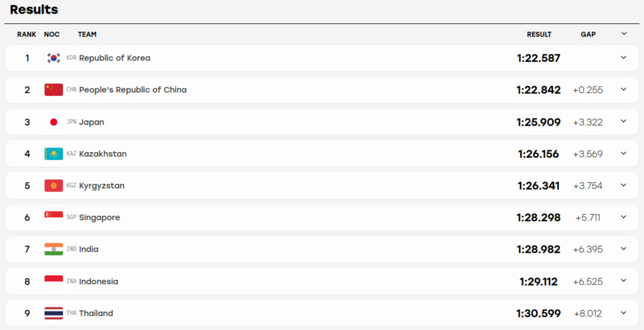Viewport: 644px width, 330px height.
Task: Sort by the GAP column header
Action: tap(588, 35)
